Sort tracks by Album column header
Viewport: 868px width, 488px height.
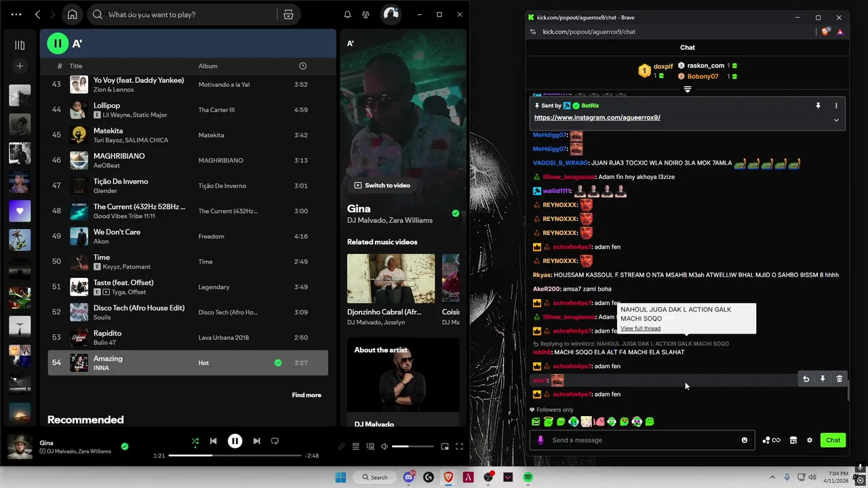pos(208,66)
